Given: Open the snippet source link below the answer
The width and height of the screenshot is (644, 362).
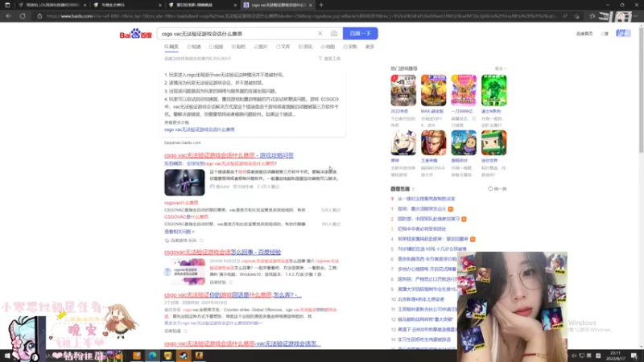Looking at the screenshot, I should tap(199, 130).
